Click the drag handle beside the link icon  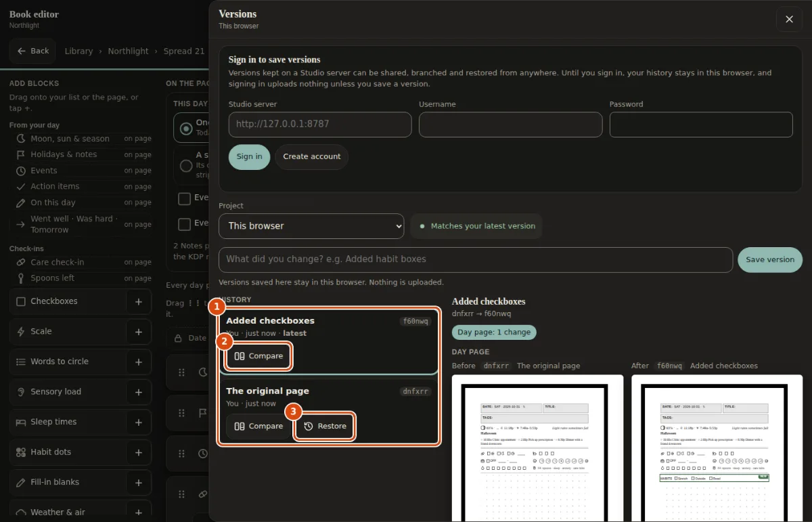181,494
